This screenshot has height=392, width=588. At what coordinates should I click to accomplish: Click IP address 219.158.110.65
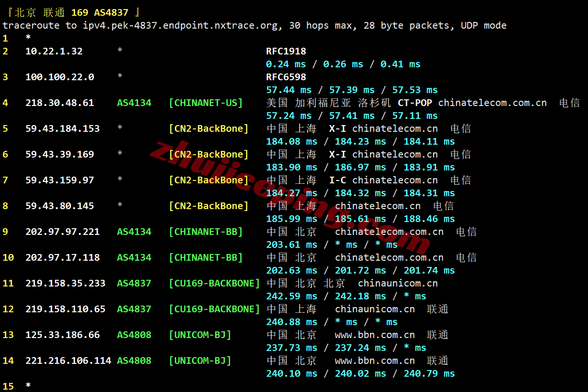[x=65, y=309]
